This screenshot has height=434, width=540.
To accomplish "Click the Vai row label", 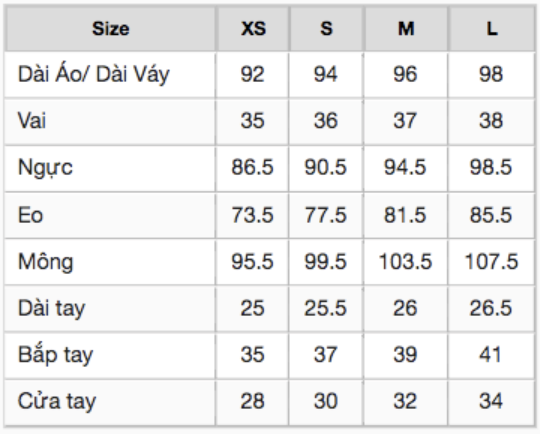I will (32, 121).
